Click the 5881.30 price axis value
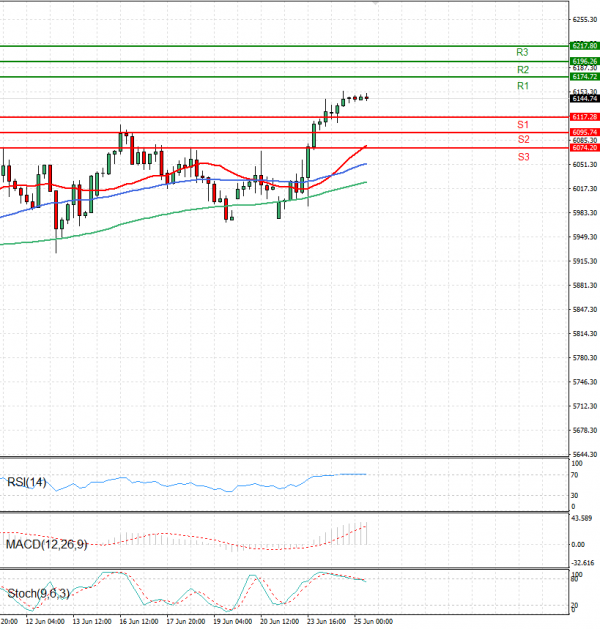This screenshot has height=629, width=600. click(585, 285)
